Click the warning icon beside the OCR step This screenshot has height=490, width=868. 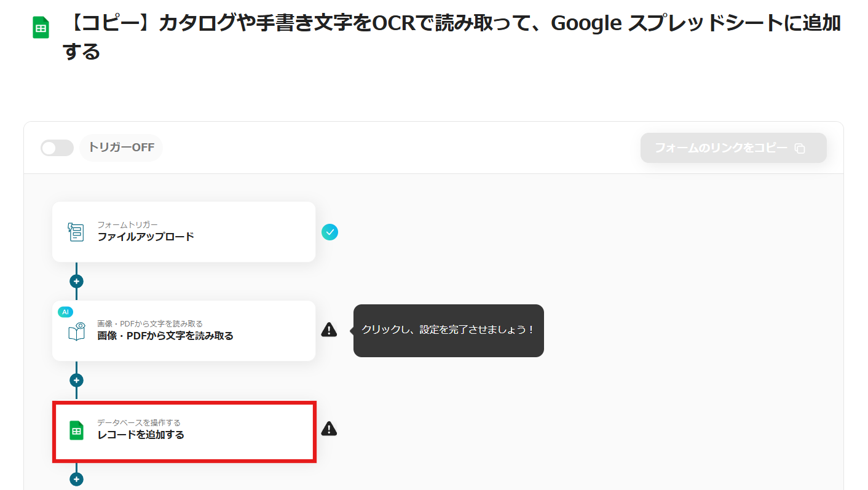[329, 330]
